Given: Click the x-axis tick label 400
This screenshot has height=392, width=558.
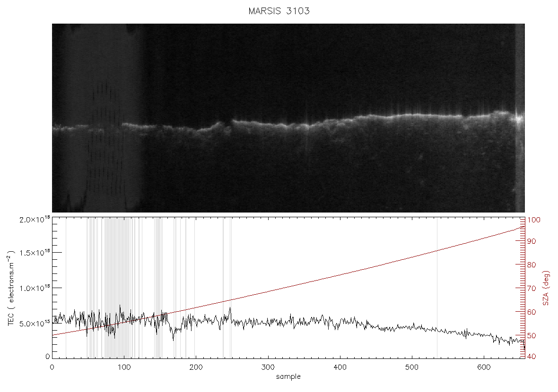Looking at the screenshot, I should (x=340, y=367).
